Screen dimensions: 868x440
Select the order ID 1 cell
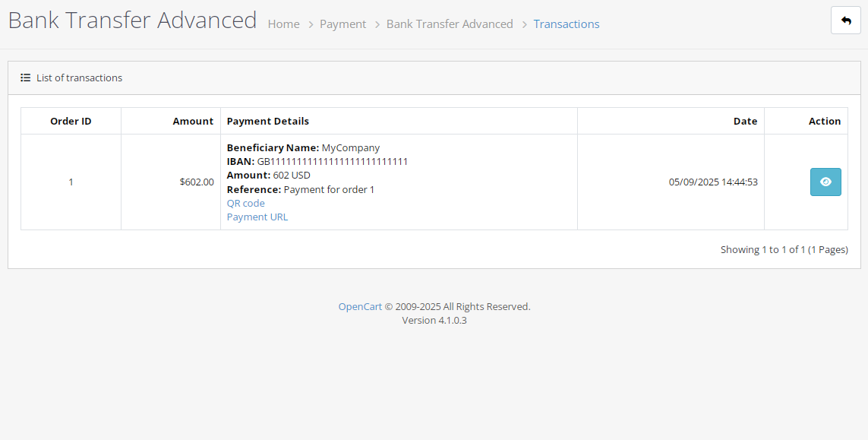point(71,182)
